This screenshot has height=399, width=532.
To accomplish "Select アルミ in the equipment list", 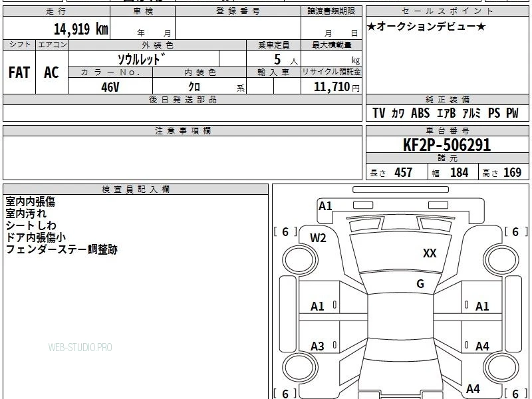I will [x=471, y=113].
